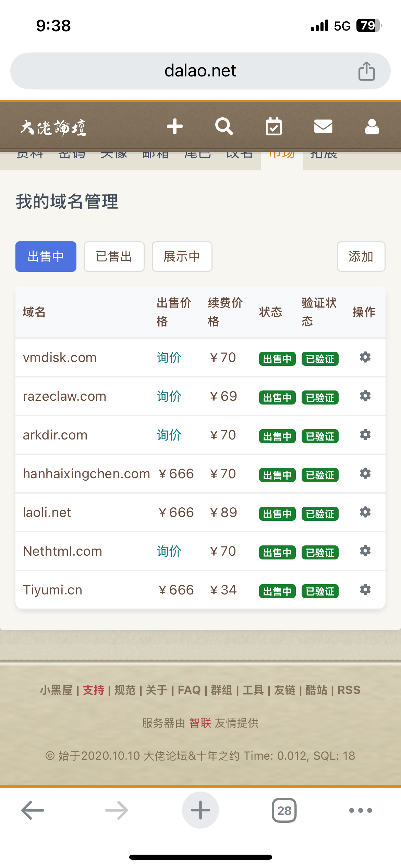Click 已验证 badge for Tiyumi.cn
This screenshot has height=868, width=401.
point(320,591)
